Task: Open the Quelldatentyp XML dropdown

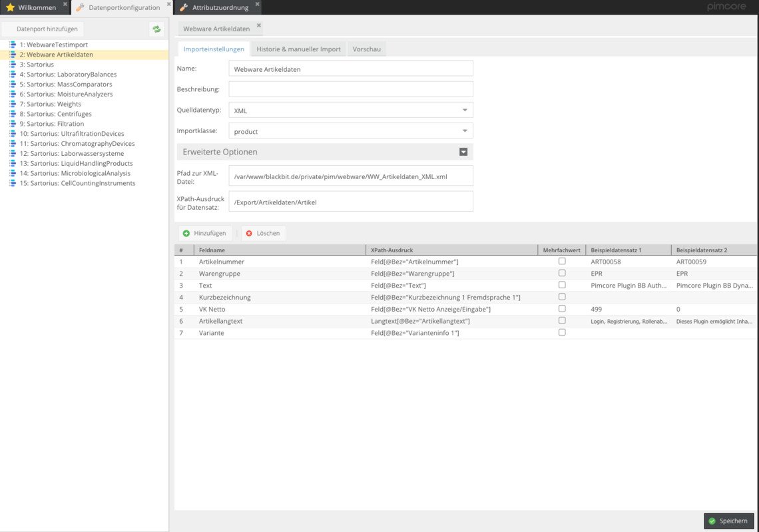Action: (465, 111)
